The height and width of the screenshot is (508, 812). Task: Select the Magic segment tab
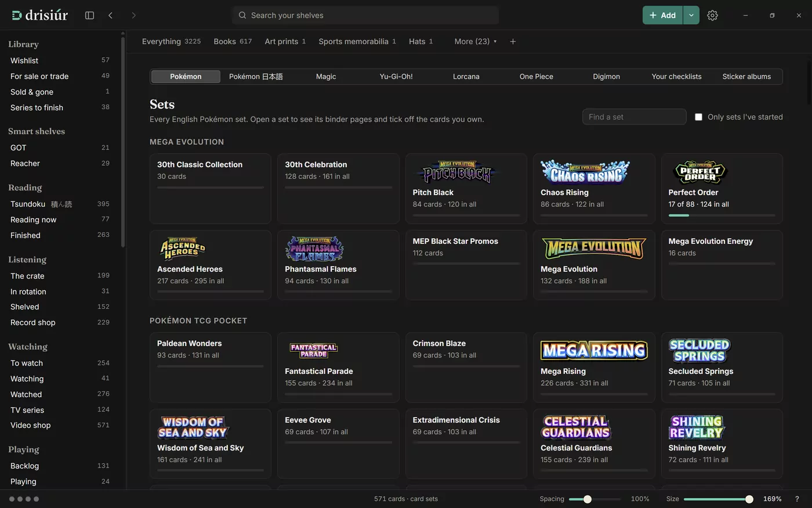point(326,77)
